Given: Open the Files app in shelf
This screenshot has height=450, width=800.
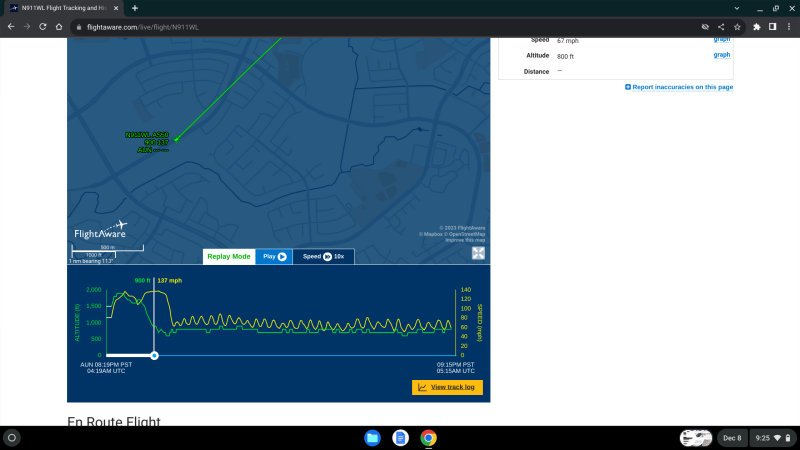Looking at the screenshot, I should click(372, 438).
